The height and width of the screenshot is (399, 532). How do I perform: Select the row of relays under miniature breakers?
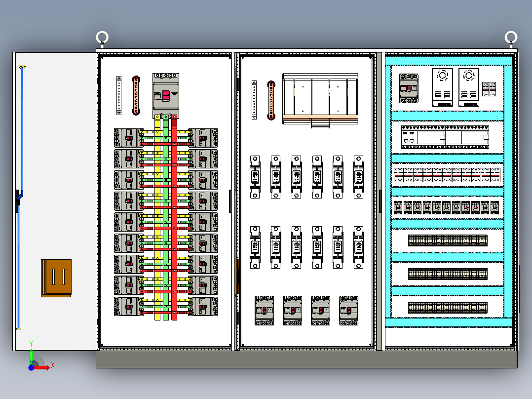(x=447, y=207)
